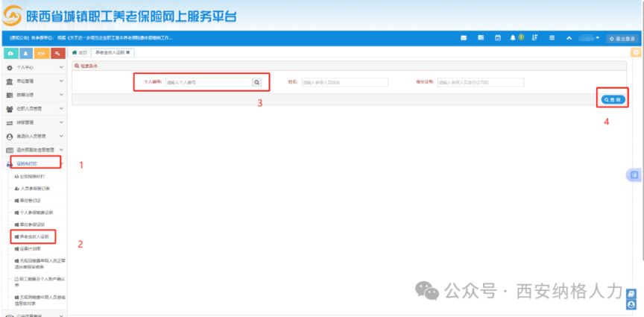Click the platform logo at top left
644x317 pixels.
coord(13,16)
